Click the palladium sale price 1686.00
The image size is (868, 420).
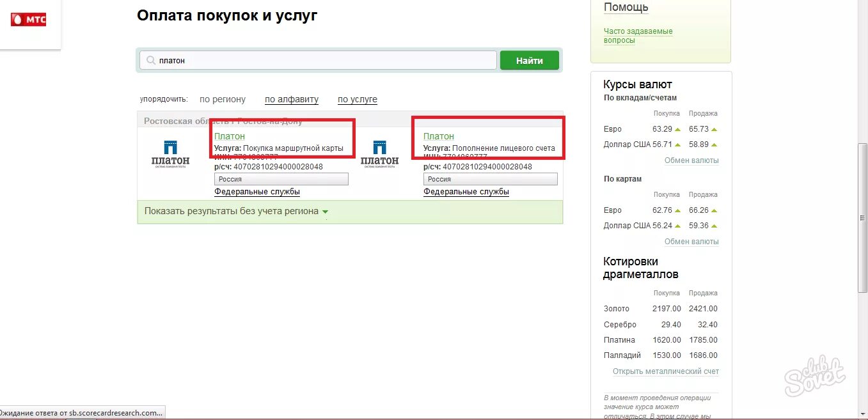point(704,355)
